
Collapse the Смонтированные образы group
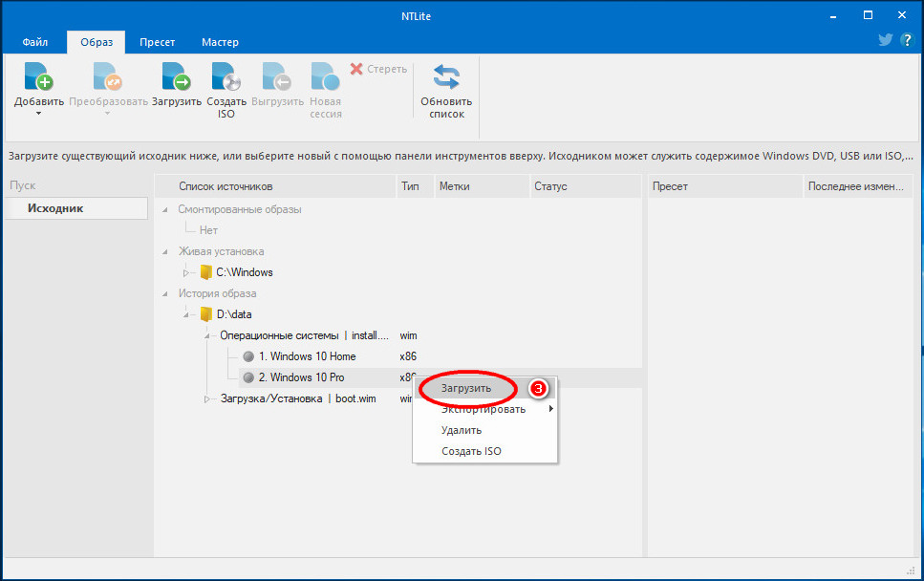(165, 210)
